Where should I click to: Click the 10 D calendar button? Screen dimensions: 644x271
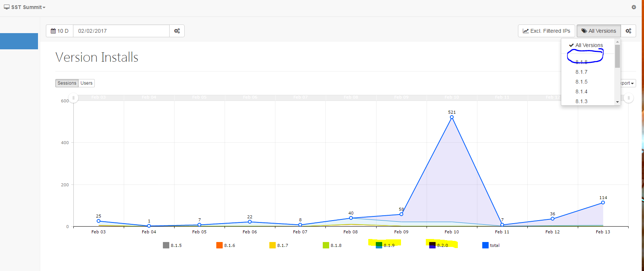point(60,31)
